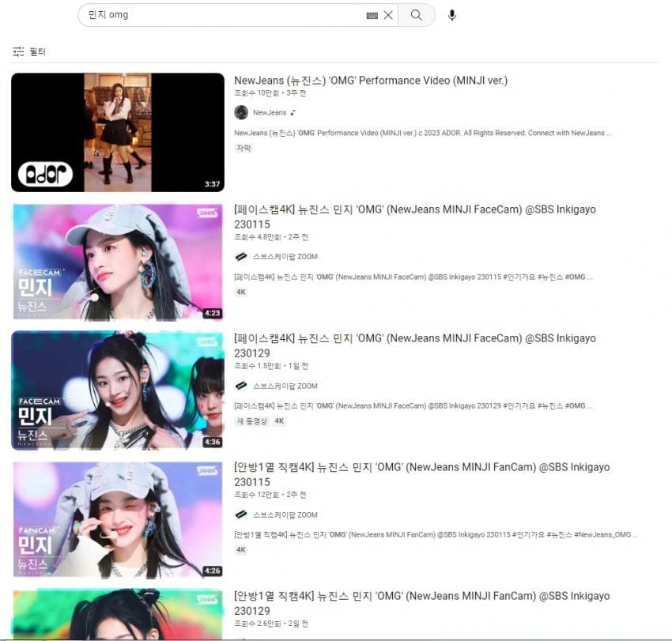Click the 4K badge under FaceCam 230115
Viewport: 672px width, 641px height.
click(241, 292)
